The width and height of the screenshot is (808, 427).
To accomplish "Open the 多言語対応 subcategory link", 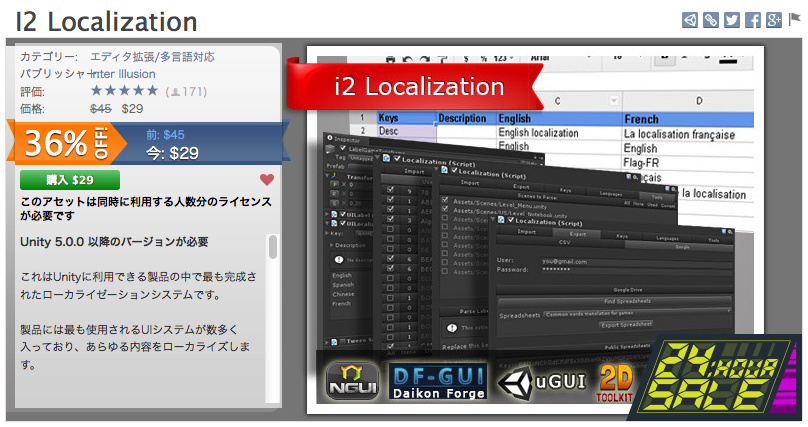I will click(188, 57).
